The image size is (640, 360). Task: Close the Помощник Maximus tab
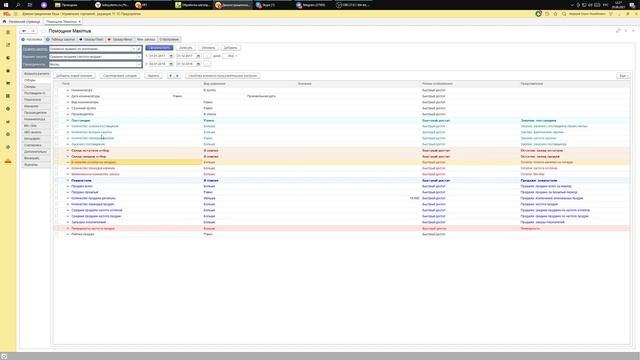pyautogui.click(x=79, y=21)
